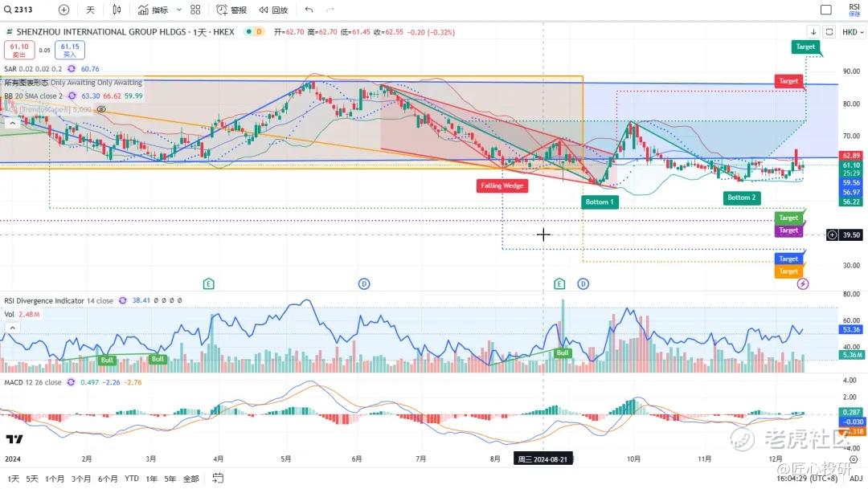This screenshot has height=489, width=868.
Task: Set range to 6个月
Action: (x=108, y=479)
